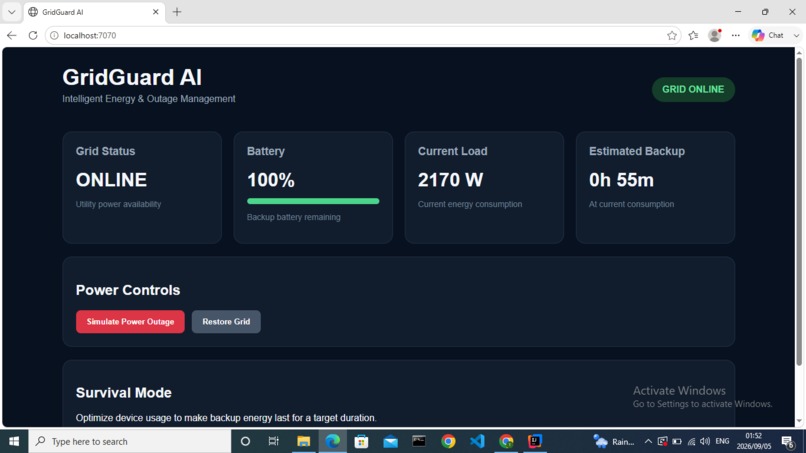Screen dimensions: 806x453
Task: Open the battery status tray icon
Action: point(677,441)
